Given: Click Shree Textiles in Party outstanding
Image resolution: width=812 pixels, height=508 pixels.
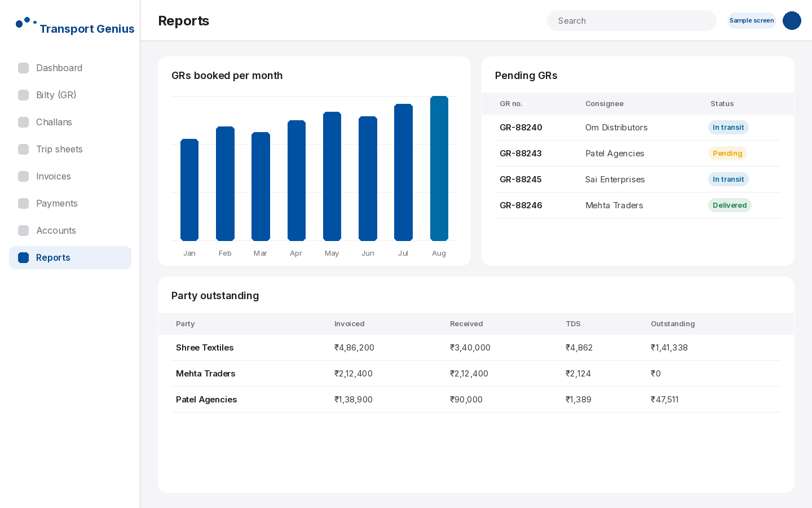Looking at the screenshot, I should click(205, 348).
